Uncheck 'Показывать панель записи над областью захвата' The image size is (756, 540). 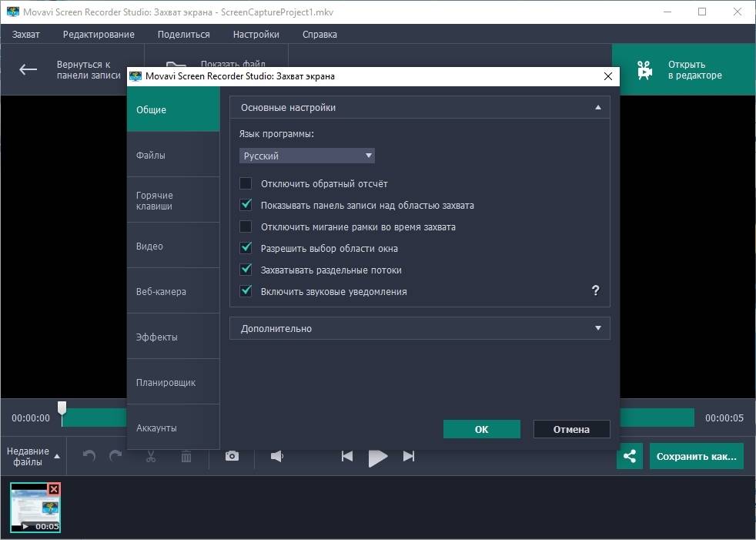tap(246, 205)
